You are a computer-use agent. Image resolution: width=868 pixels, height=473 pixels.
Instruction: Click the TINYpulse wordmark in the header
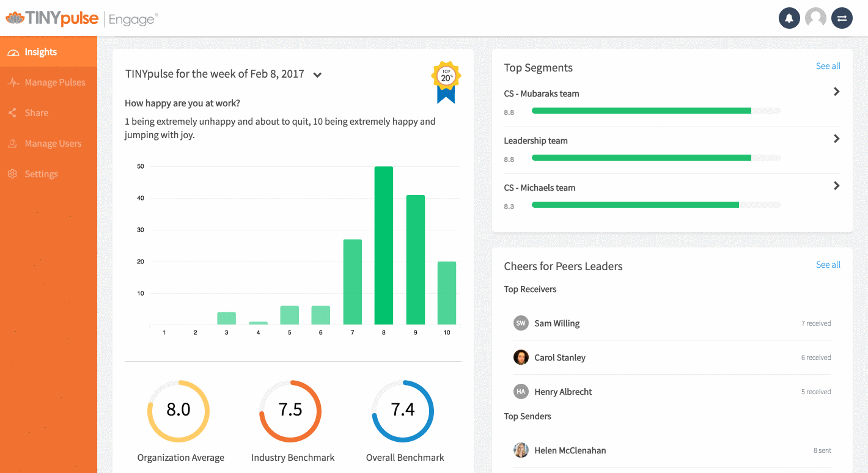tap(62, 18)
